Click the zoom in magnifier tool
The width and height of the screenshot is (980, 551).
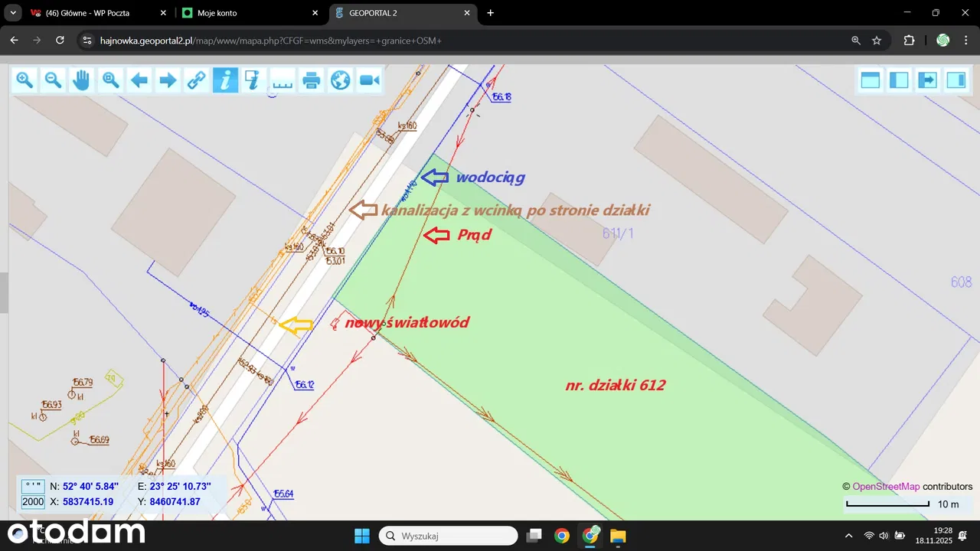(x=24, y=80)
